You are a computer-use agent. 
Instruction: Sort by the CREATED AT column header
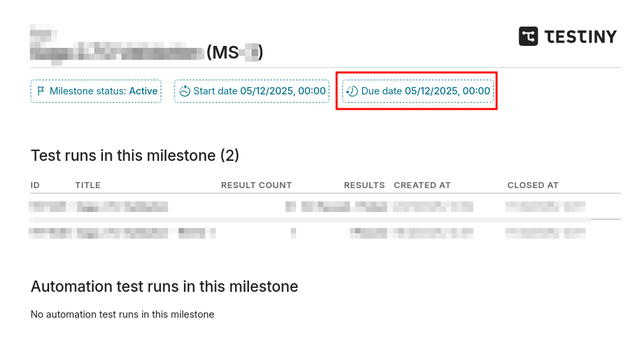pyautogui.click(x=422, y=185)
